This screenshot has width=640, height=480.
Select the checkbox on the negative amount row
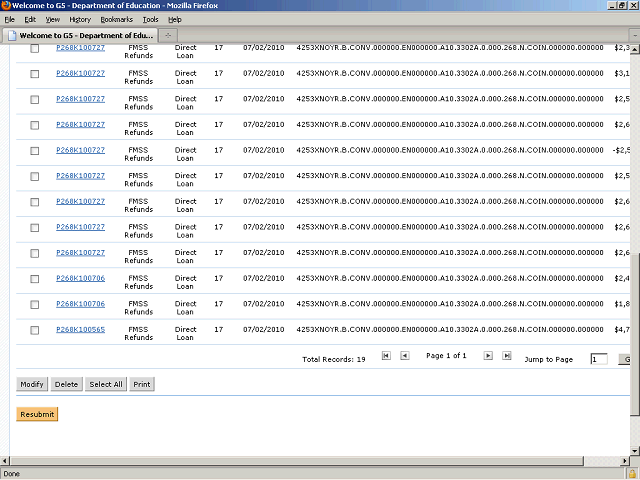coord(35,150)
